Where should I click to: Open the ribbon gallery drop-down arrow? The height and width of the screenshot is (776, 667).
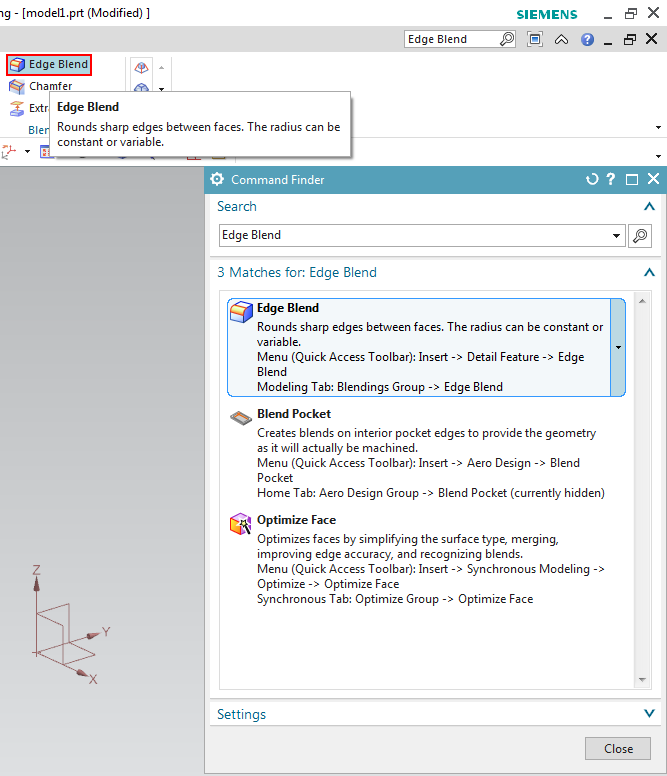tap(161, 90)
